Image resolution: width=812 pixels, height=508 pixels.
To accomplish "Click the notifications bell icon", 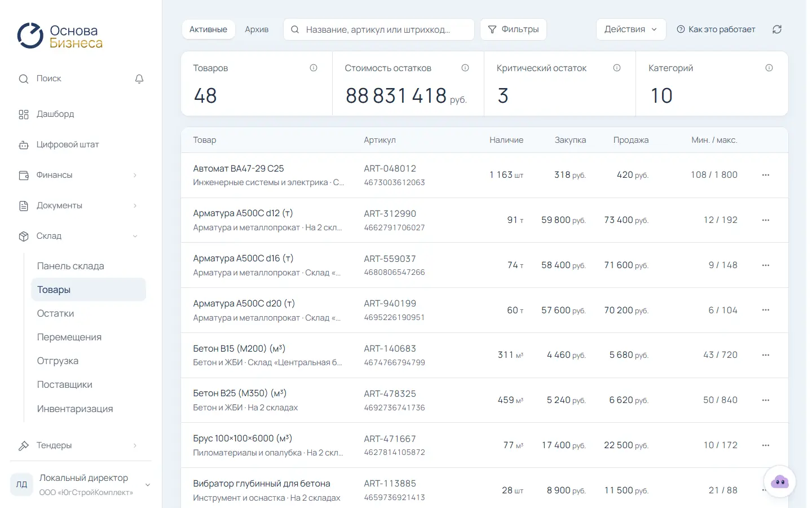I will pos(139,79).
